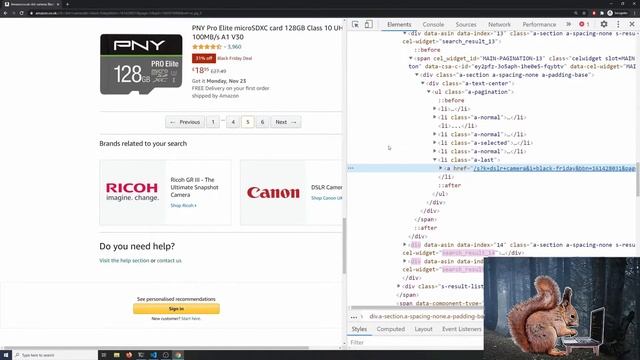The width and height of the screenshot is (640, 360).
Task: Switch to the Sources tab
Action: (x=466, y=24)
